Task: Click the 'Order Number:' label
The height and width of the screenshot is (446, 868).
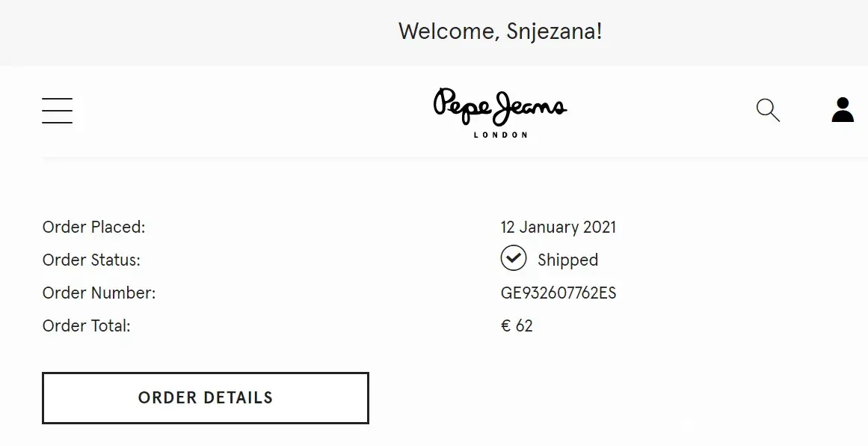Action: (x=99, y=293)
